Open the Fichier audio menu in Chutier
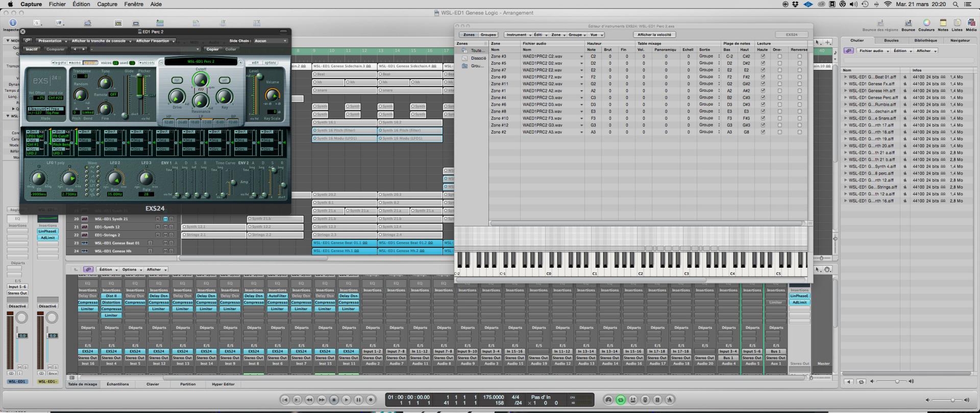 (x=873, y=50)
